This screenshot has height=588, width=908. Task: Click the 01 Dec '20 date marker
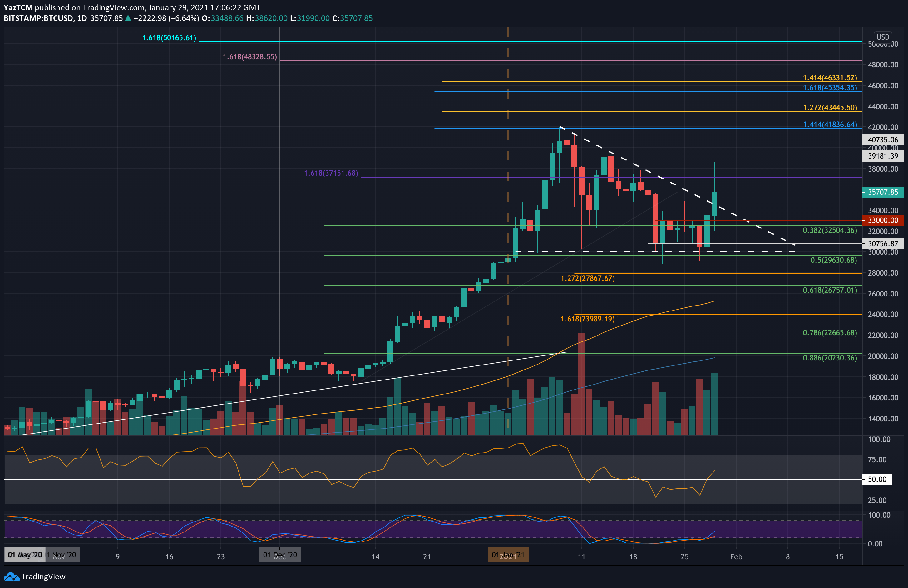pos(280,555)
